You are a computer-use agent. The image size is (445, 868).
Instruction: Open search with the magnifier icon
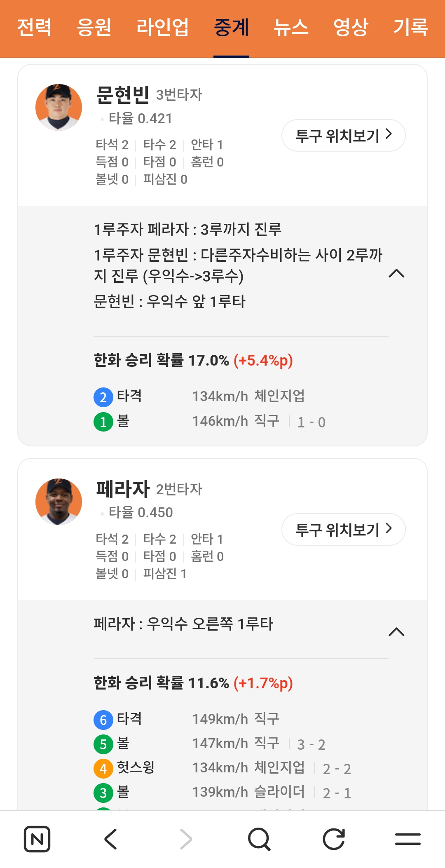click(259, 839)
